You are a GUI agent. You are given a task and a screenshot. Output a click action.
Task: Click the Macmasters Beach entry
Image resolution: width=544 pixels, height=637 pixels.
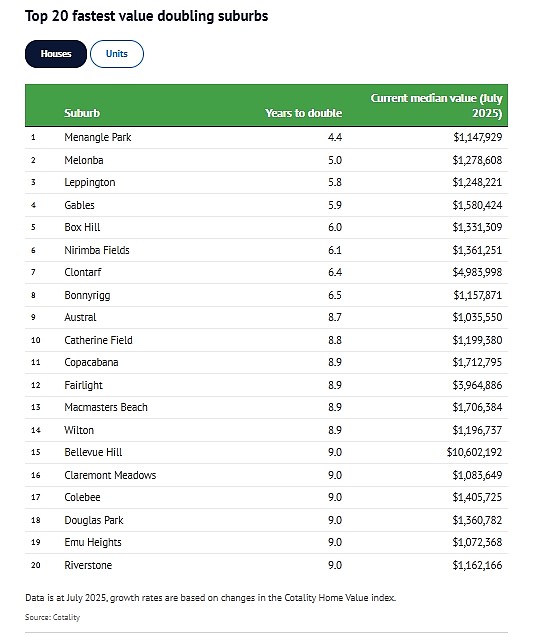106,407
